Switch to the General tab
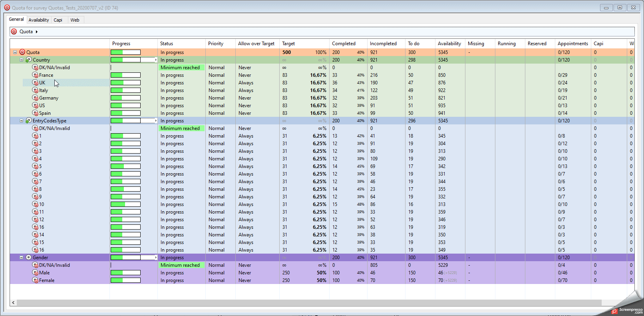Viewport: 644px width, 316px height. pos(16,19)
